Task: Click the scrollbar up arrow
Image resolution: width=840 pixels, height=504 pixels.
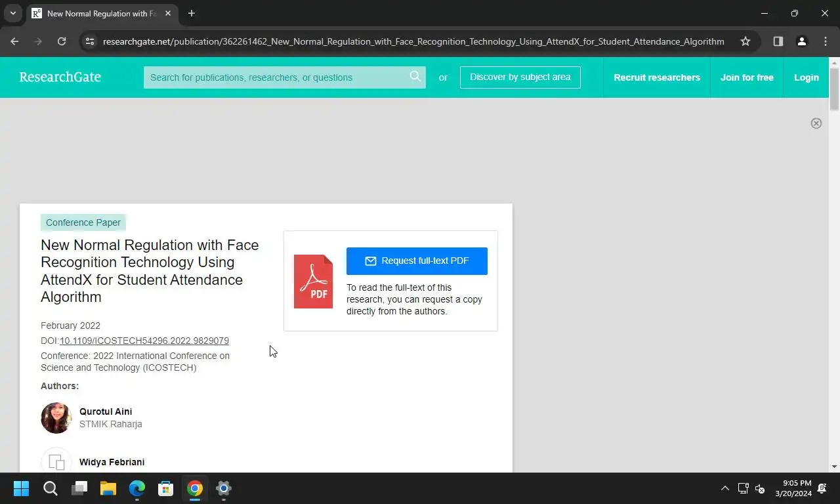Action: (834, 62)
